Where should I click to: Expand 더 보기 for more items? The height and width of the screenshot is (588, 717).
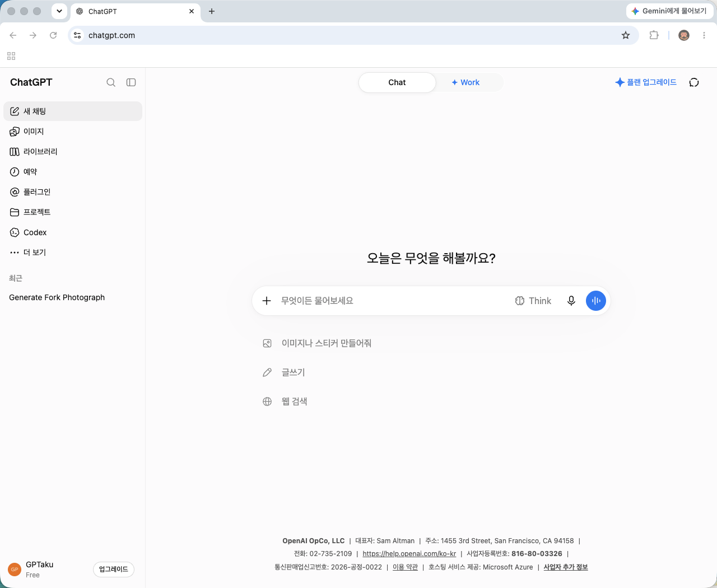73,252
